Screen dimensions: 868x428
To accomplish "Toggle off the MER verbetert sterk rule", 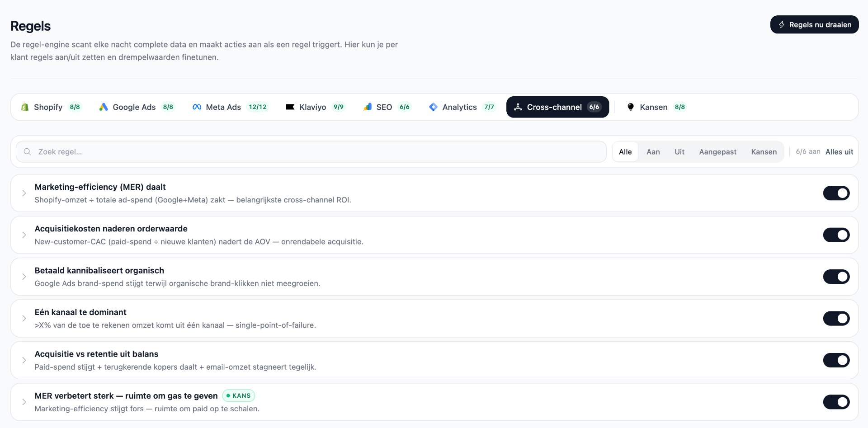I will click(x=836, y=402).
